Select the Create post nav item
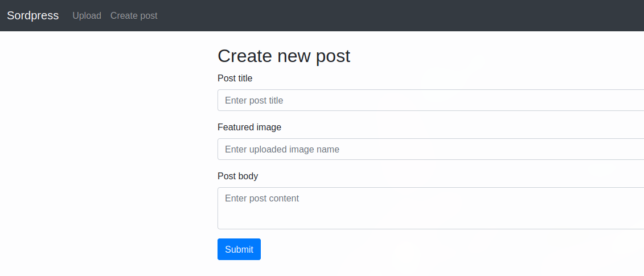This screenshot has width=644, height=276. tap(134, 15)
